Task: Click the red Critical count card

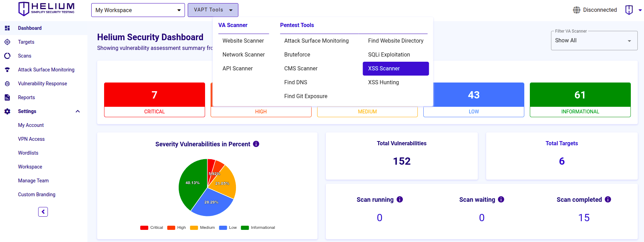Action: coord(154,100)
